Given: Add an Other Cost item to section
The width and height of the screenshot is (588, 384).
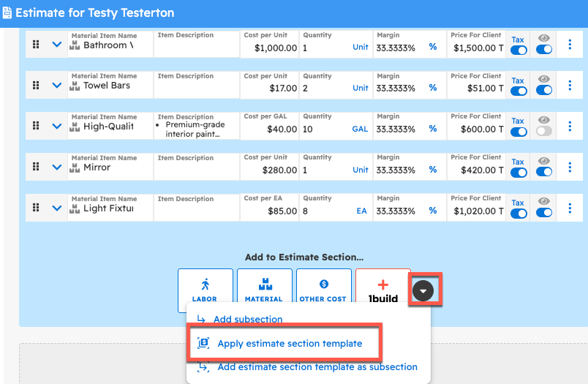Looking at the screenshot, I should 323,290.
